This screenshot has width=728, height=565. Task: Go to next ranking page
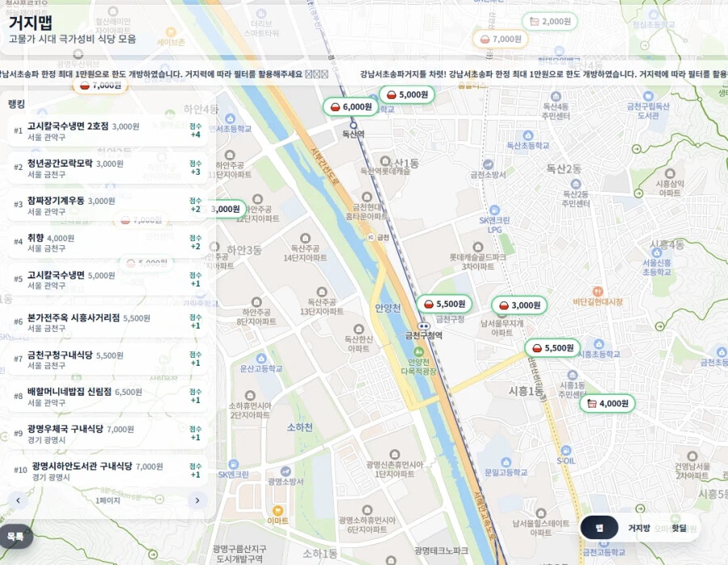(197, 500)
